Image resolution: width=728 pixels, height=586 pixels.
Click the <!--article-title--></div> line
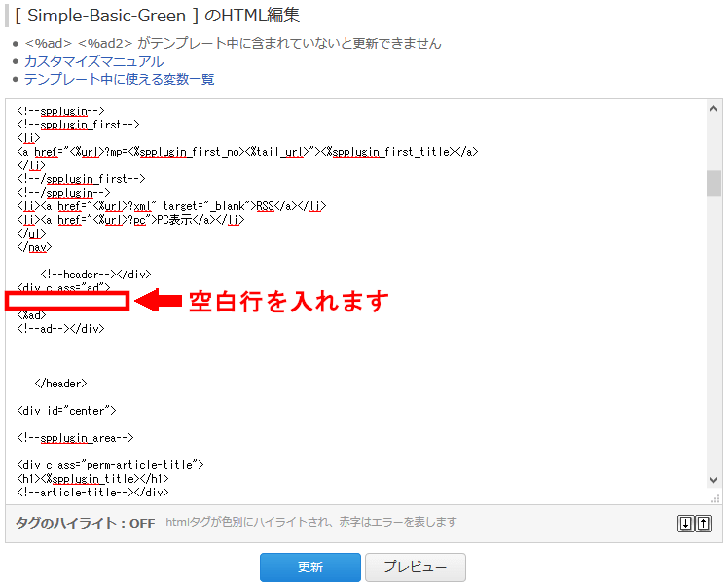92,493
